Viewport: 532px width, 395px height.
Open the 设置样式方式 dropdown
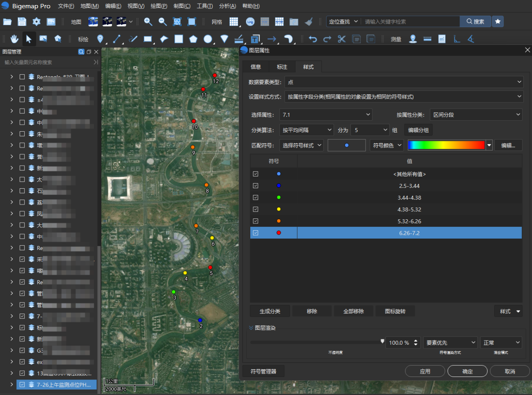[x=404, y=96]
